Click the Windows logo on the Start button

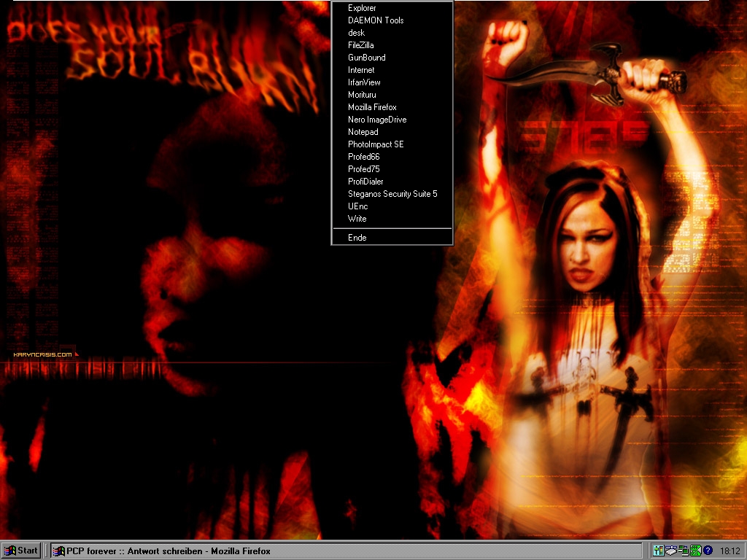[x=9, y=551]
